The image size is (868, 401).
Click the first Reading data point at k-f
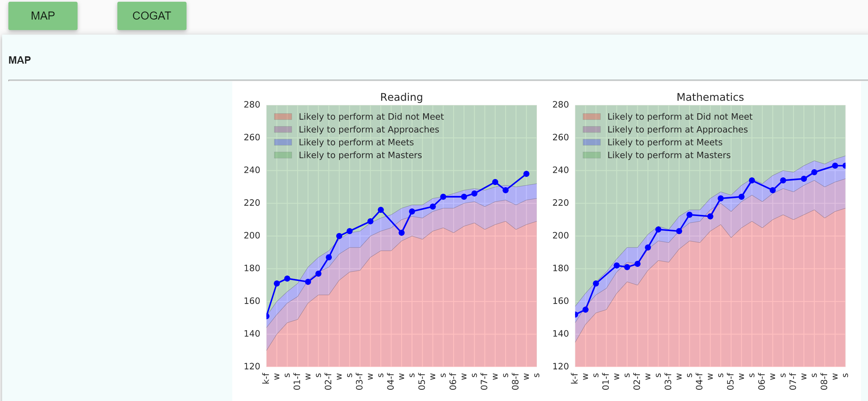tap(267, 316)
